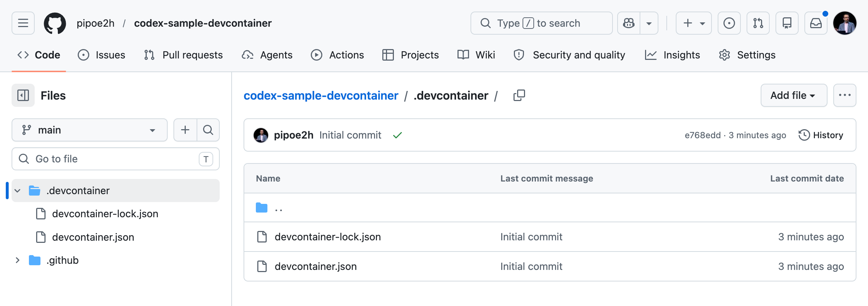Open devcontainer.json in the file tree
This screenshot has width=868, height=306.
click(93, 237)
